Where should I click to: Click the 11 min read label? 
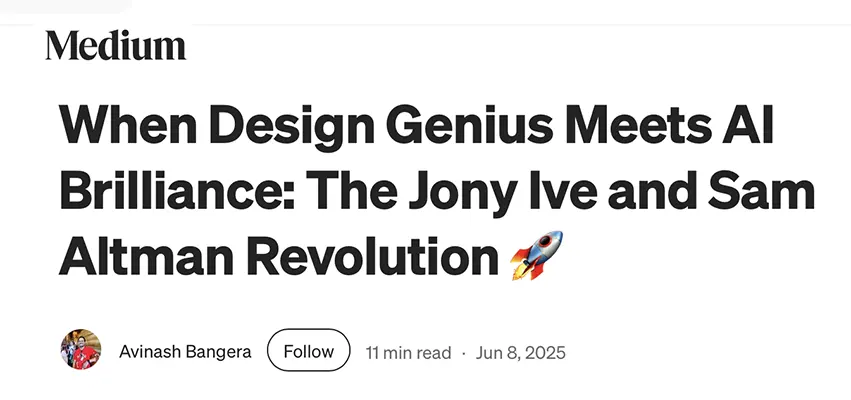point(408,353)
